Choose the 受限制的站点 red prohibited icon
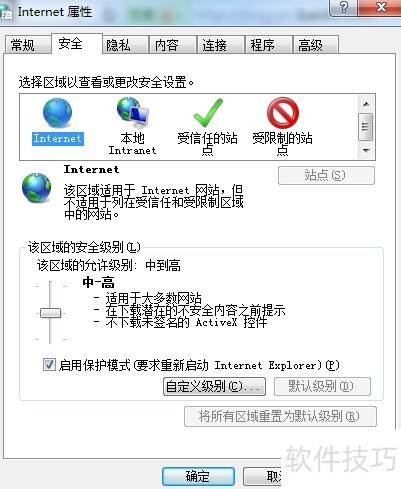 (x=283, y=113)
